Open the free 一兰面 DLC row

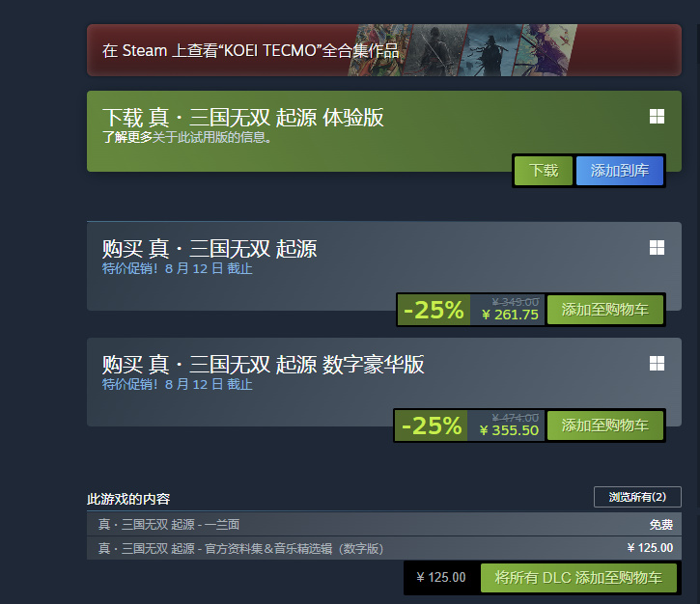pos(384,524)
